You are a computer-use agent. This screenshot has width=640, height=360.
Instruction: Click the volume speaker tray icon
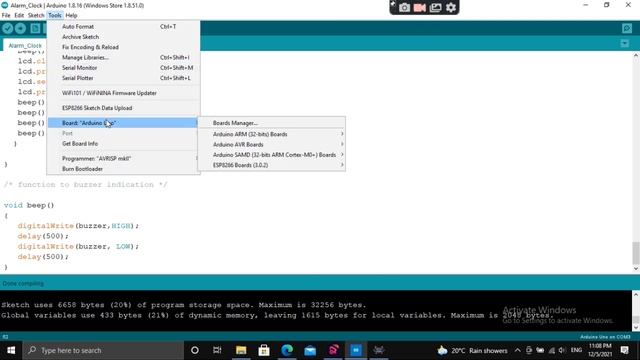(x=562, y=350)
